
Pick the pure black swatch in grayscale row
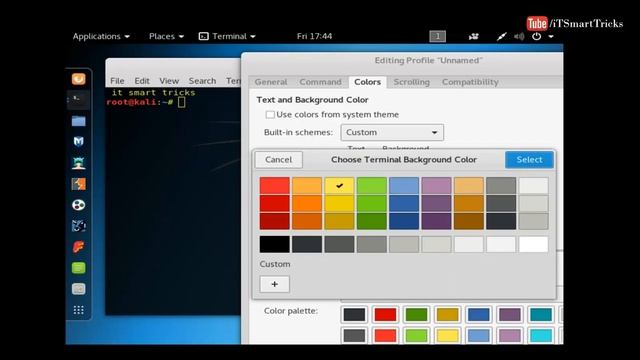tap(275, 244)
